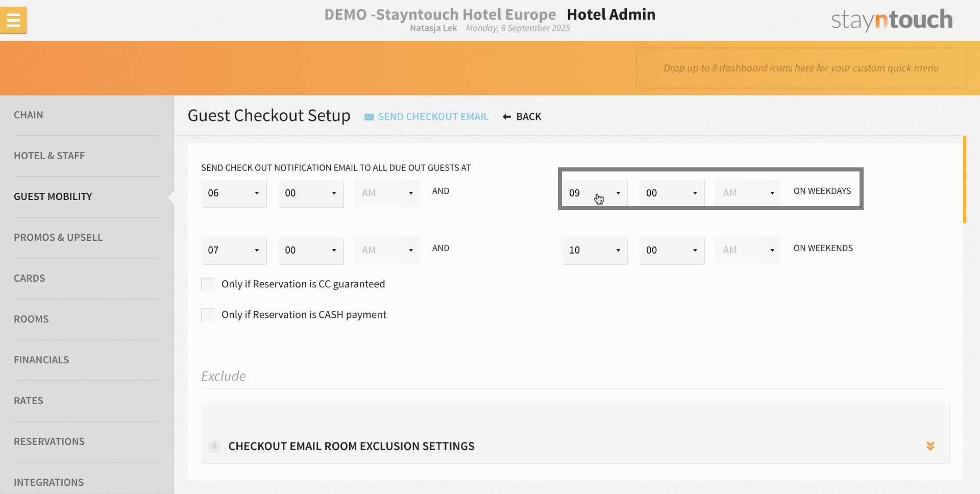The height and width of the screenshot is (494, 980).
Task: Click the back arrow icon near Guest Checkout Setup
Action: [x=506, y=116]
